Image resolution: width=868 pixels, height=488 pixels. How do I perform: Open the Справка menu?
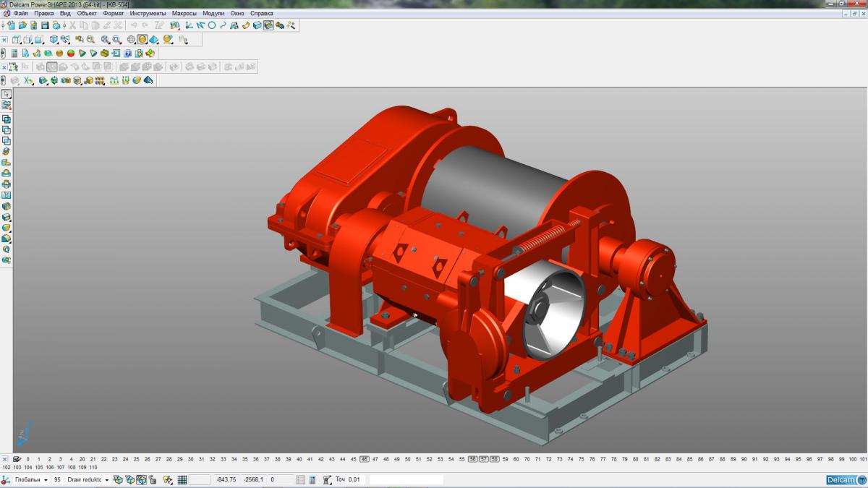tap(261, 13)
